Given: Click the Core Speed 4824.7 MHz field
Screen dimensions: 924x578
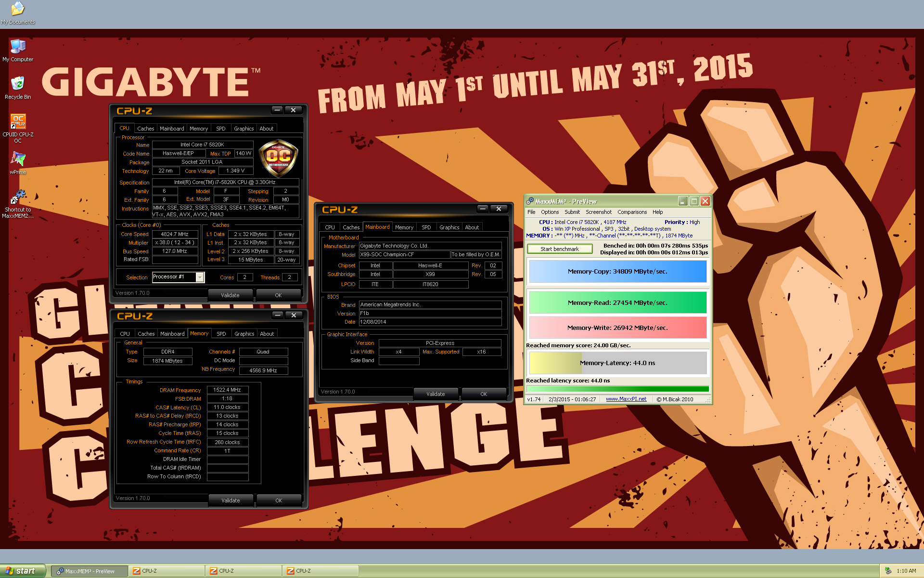Looking at the screenshot, I should coord(175,234).
